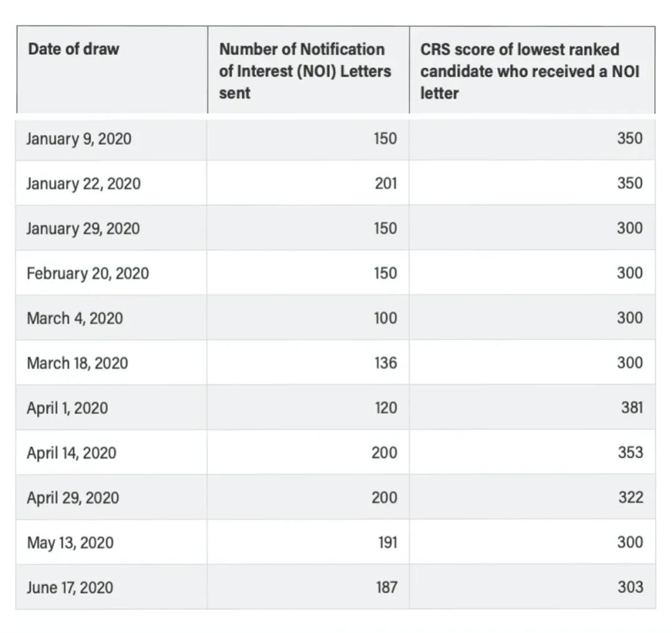Click the 322 CRS score value
The image size is (672, 633).
point(630,498)
